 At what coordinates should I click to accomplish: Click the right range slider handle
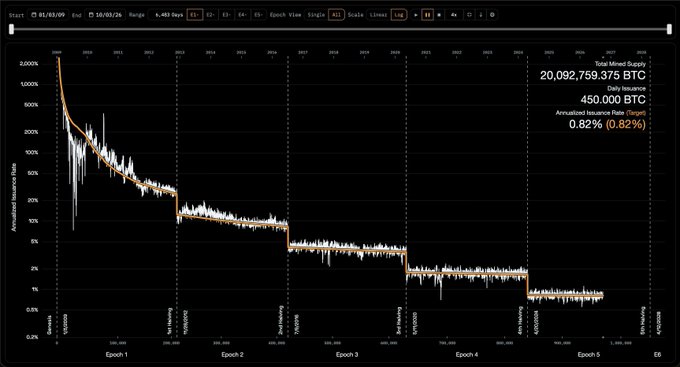669,29
